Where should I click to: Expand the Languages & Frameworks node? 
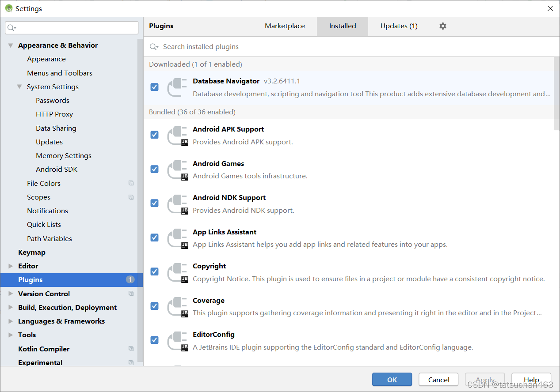(11, 321)
